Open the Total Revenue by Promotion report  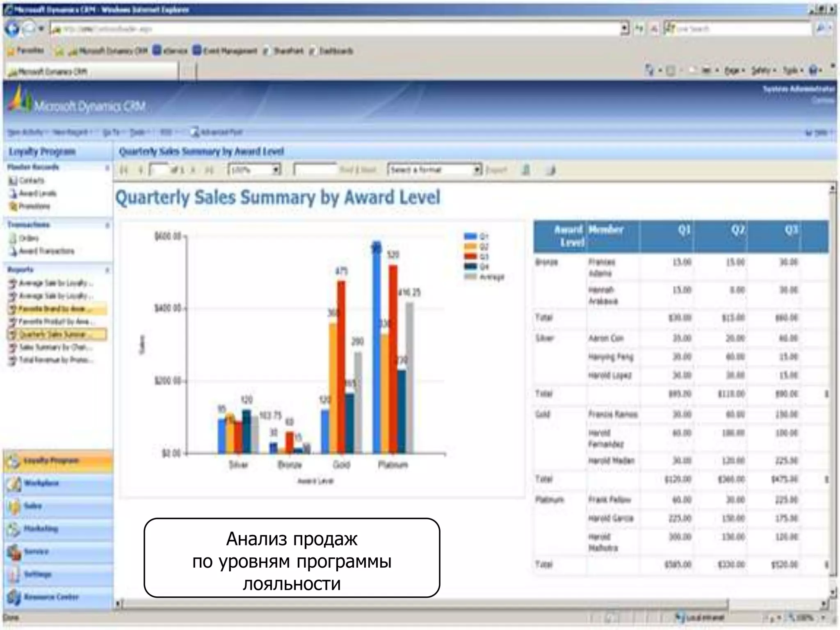[x=56, y=360]
